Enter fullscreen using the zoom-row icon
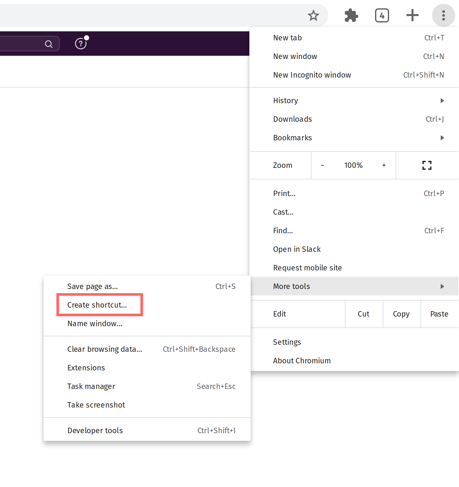 [427, 165]
